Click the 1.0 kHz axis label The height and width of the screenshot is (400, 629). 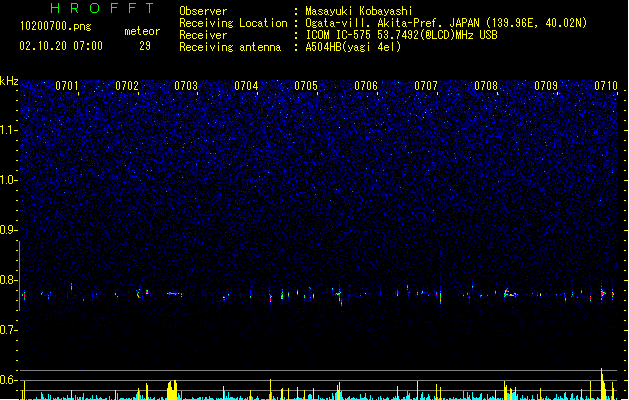coord(8,180)
